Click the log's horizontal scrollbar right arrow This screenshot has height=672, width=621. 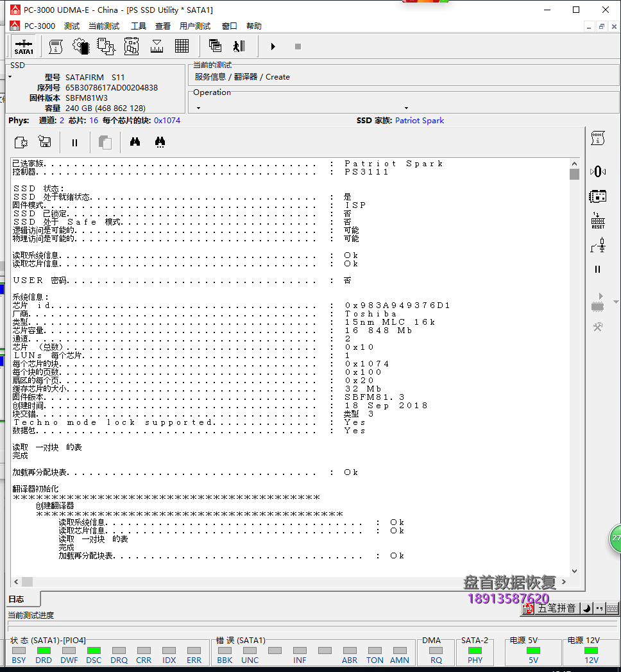tap(564, 582)
